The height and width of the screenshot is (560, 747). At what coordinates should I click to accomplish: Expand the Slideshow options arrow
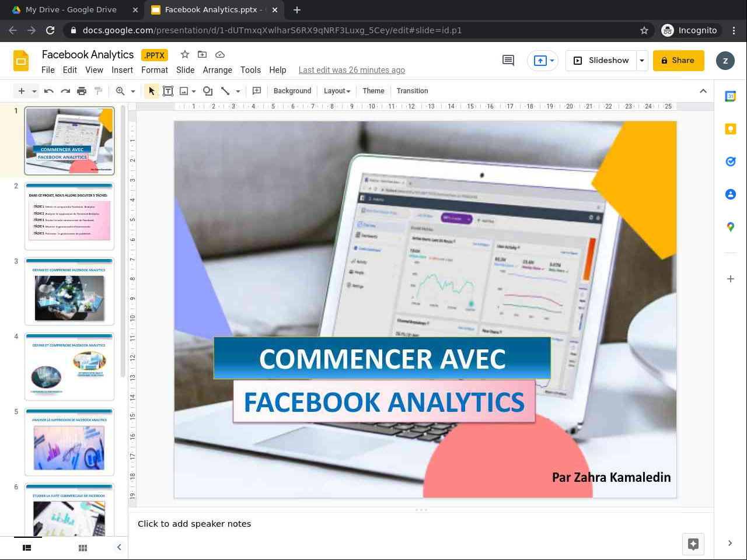click(642, 61)
